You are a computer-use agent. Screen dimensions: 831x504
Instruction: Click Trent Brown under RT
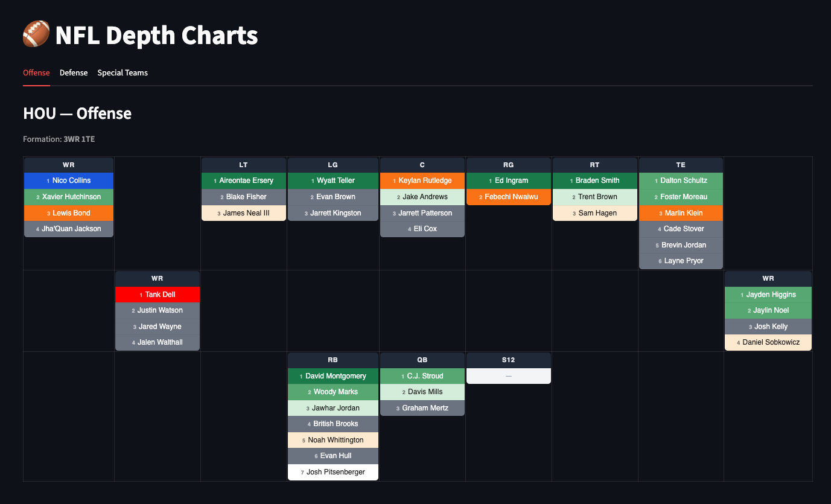point(595,197)
